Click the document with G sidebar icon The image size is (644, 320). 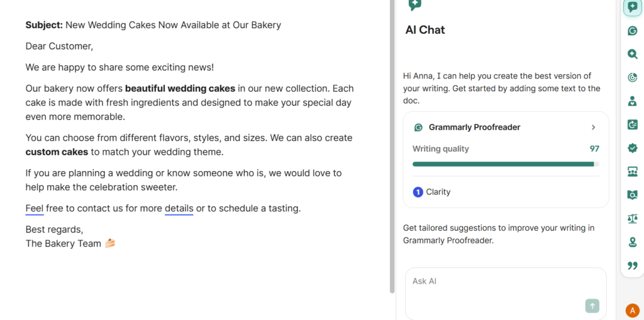[x=632, y=124]
